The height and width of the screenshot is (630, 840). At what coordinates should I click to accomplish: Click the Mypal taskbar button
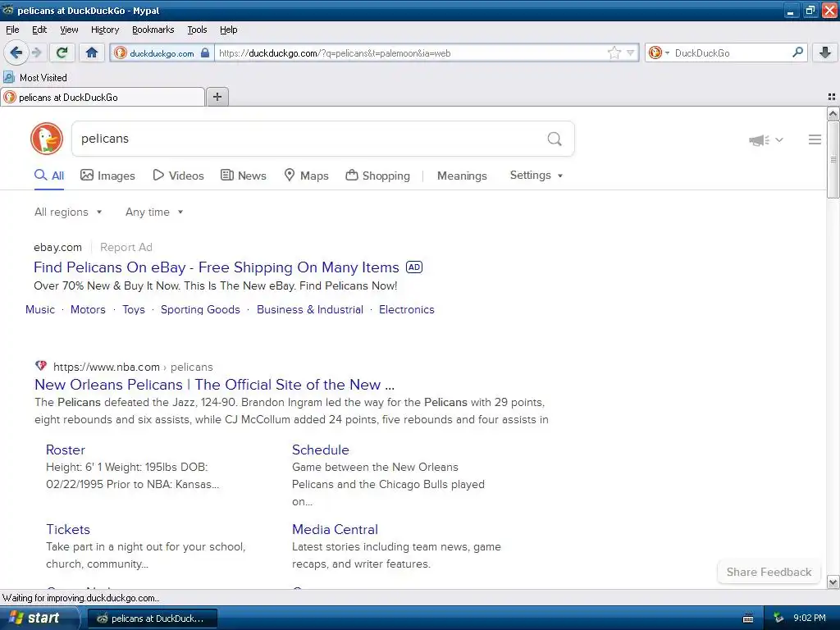(x=152, y=619)
